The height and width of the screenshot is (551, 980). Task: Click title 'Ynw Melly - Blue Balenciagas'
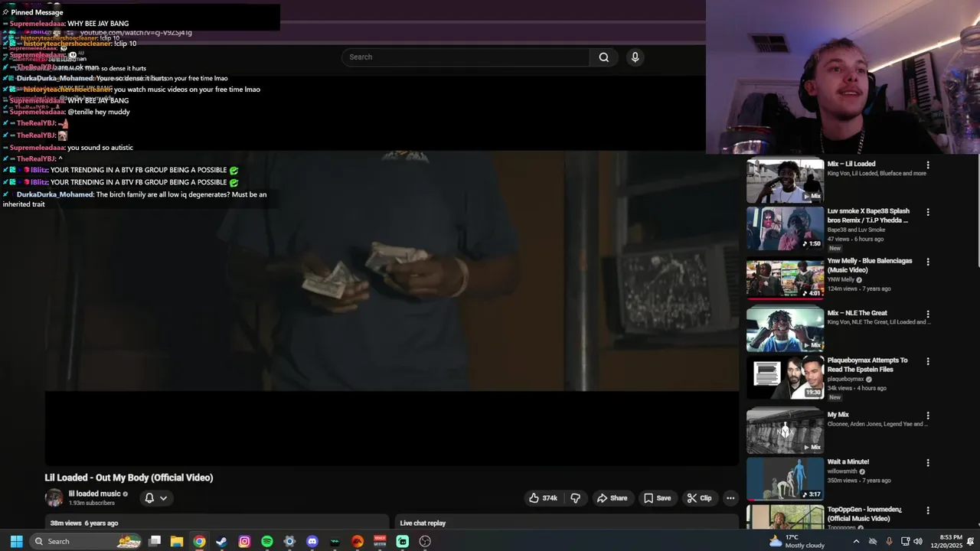870,266
